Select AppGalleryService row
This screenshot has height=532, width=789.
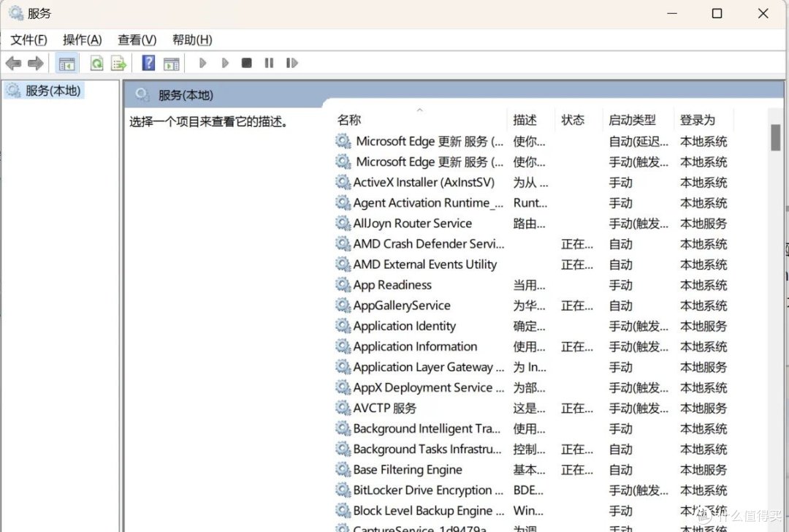531,305
